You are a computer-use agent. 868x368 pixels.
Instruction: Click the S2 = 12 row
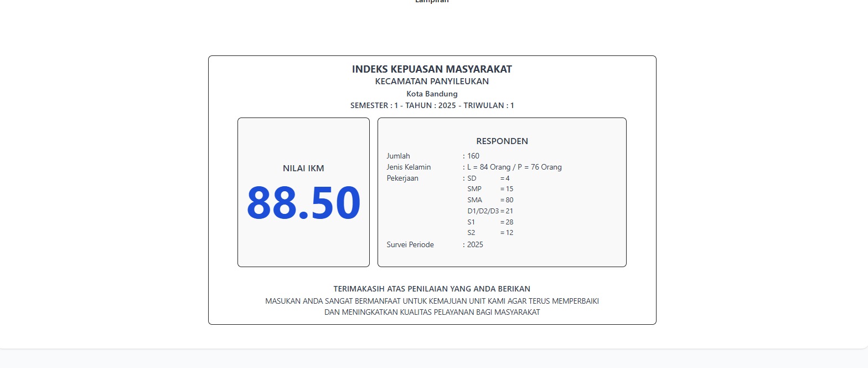pos(490,233)
